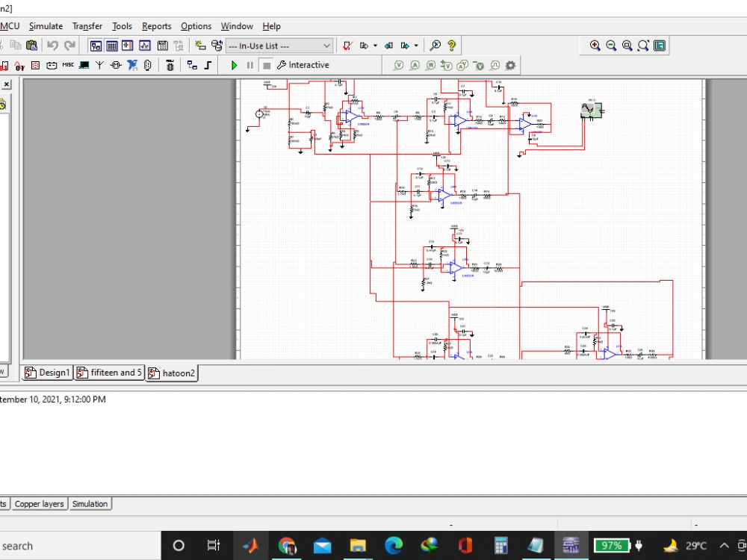This screenshot has width=747, height=560.
Task: Toggle full screen schematic view
Action: [660, 46]
